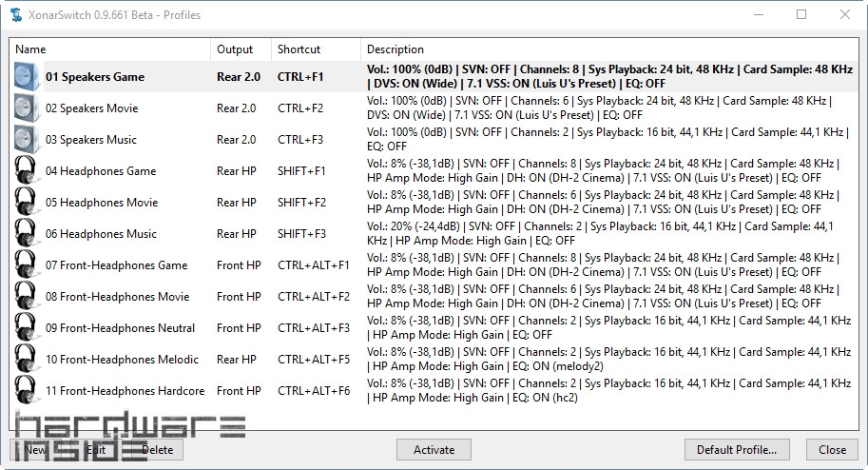This screenshot has width=868, height=470.
Task: Click the SHIFT+F3 shortcut cell
Action: 301,234
